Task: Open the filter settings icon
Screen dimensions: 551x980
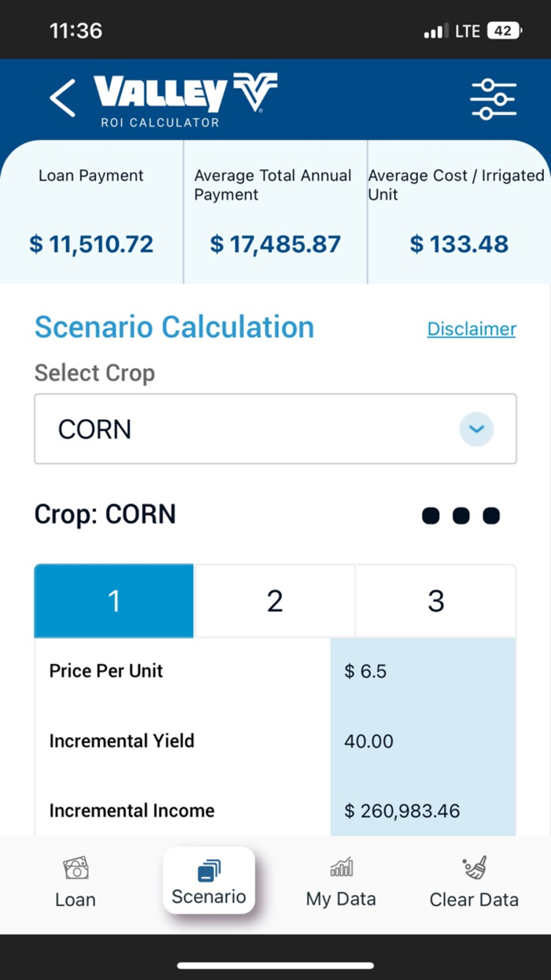Action: tap(493, 98)
